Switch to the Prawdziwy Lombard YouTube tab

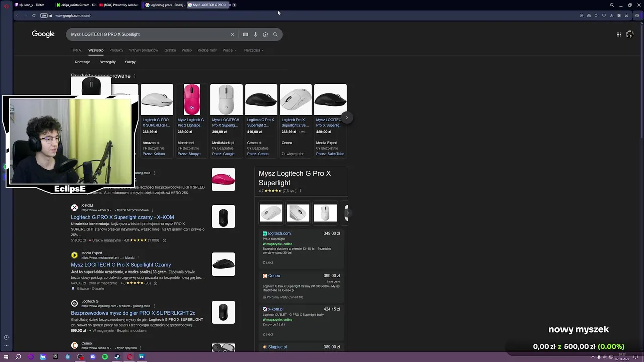[119, 5]
